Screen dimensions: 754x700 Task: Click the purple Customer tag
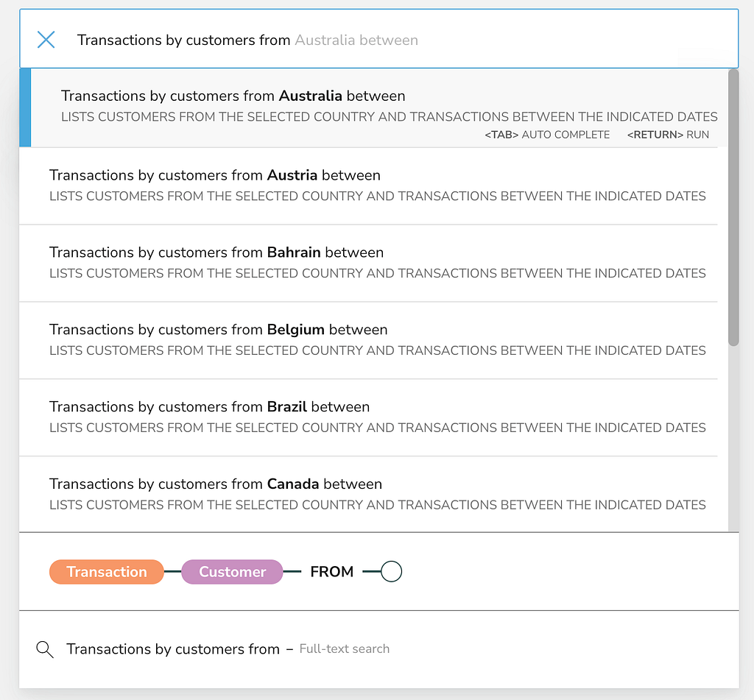232,572
